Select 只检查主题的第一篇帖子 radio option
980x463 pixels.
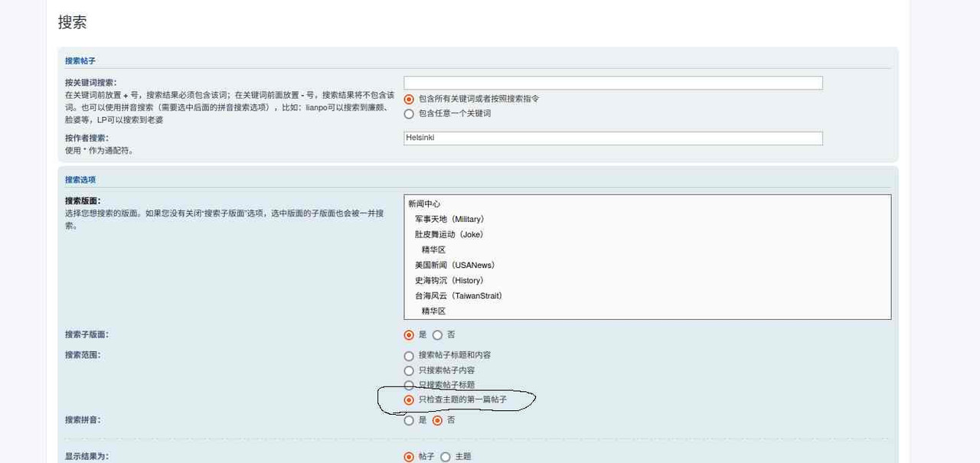(409, 399)
